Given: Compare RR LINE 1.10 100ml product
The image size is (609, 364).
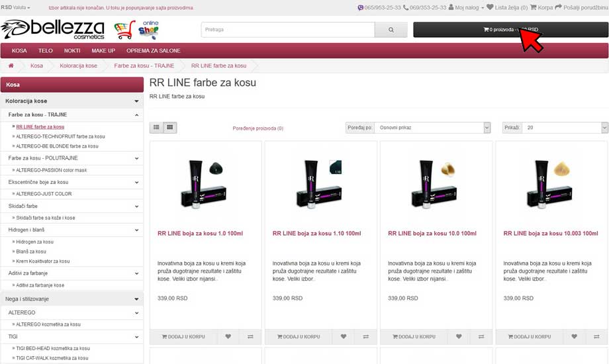Looking at the screenshot, I should pyautogui.click(x=365, y=337).
